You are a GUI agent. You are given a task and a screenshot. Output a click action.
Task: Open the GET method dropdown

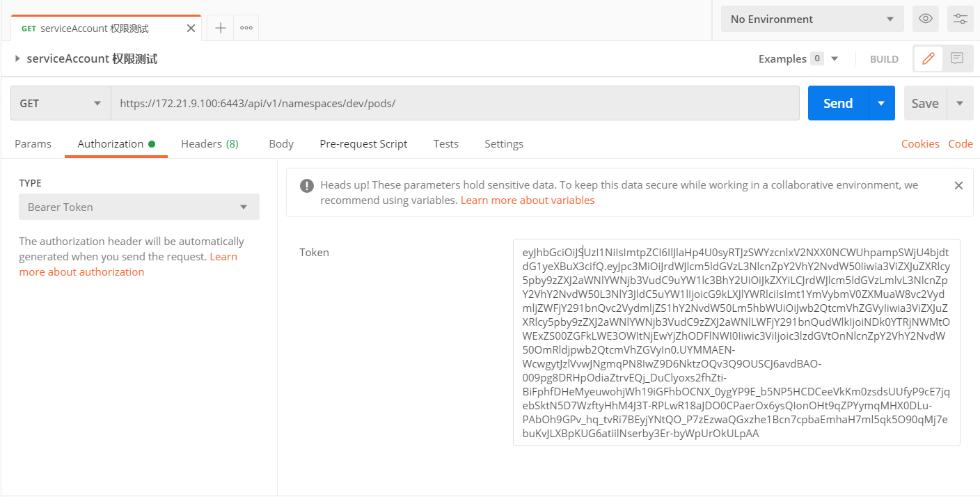[x=61, y=103]
